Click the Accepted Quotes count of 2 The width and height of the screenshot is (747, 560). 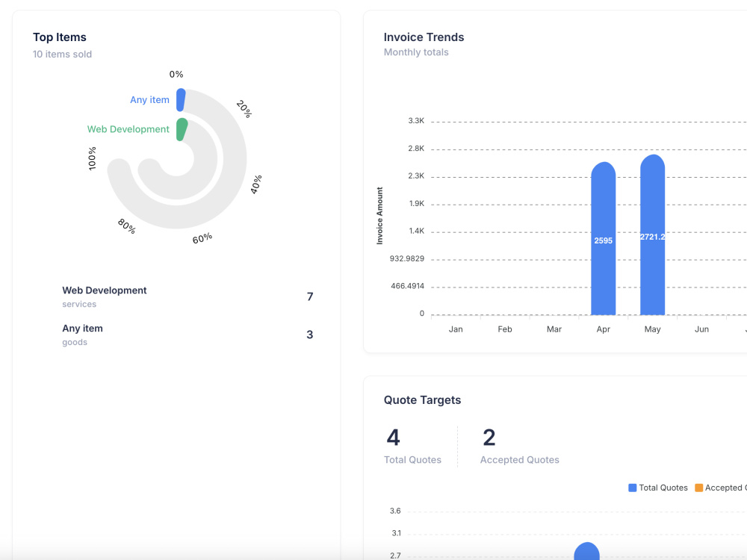point(489,438)
